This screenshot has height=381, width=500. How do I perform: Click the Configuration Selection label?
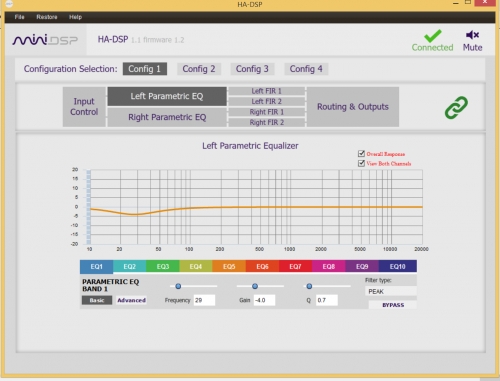pos(70,69)
